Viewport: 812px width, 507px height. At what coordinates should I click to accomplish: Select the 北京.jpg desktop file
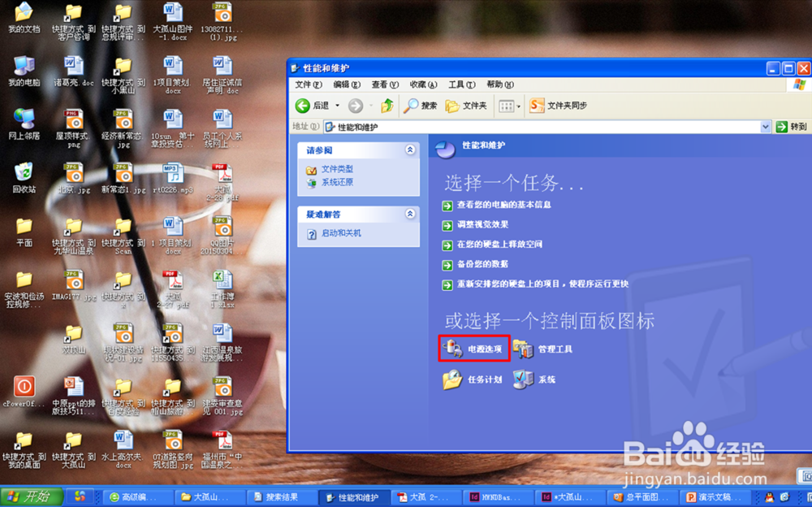coord(74,178)
